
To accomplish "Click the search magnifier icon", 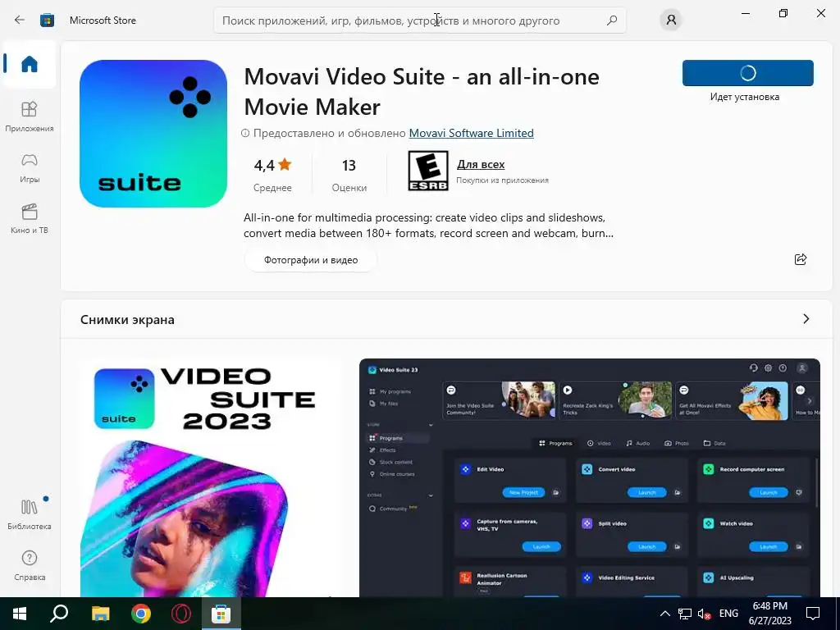I will 612,21.
